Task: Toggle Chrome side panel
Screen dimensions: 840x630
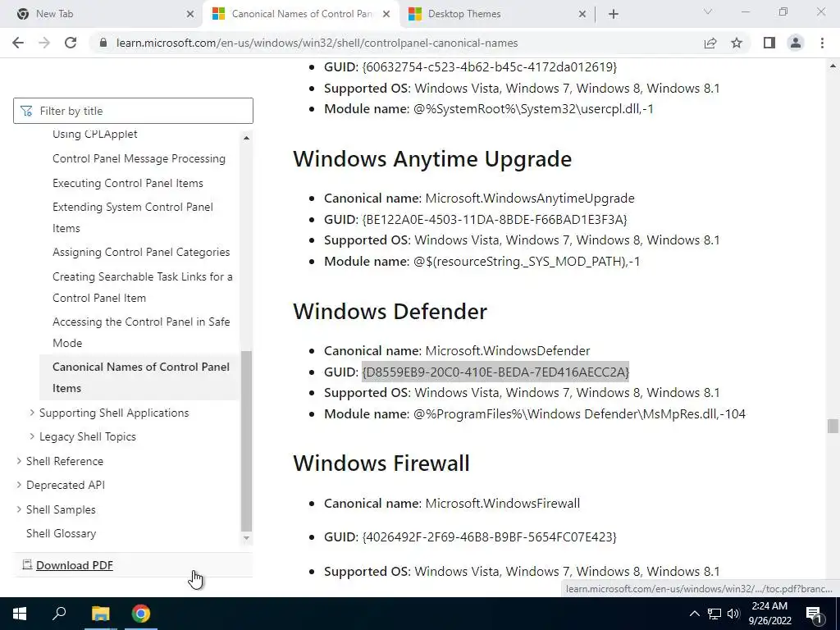Action: point(769,43)
